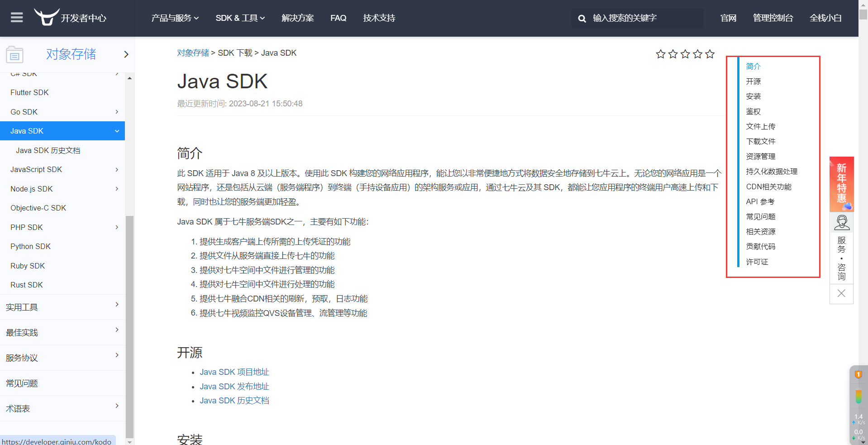Close the floating service widget
This screenshot has height=445, width=868.
pyautogui.click(x=841, y=293)
